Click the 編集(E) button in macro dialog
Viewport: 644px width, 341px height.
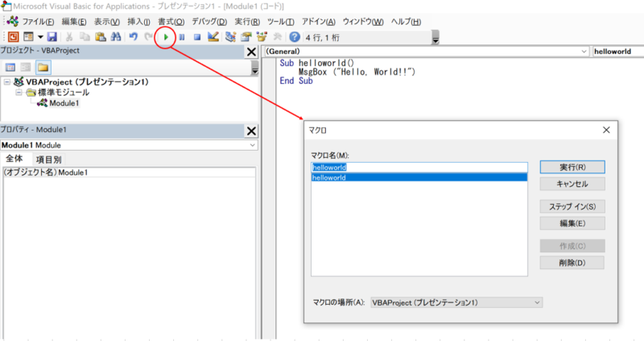(x=572, y=223)
